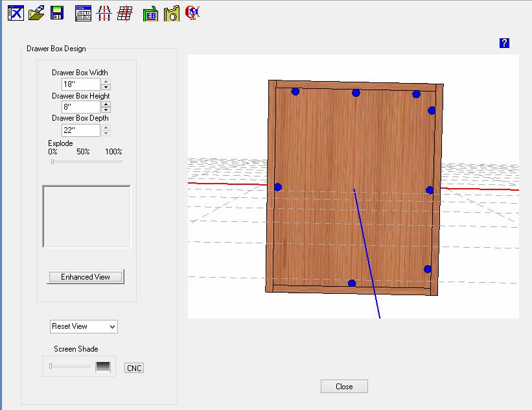Image resolution: width=532 pixels, height=410 pixels.
Task: Open the green EB toolbar icon
Action: coord(150,13)
